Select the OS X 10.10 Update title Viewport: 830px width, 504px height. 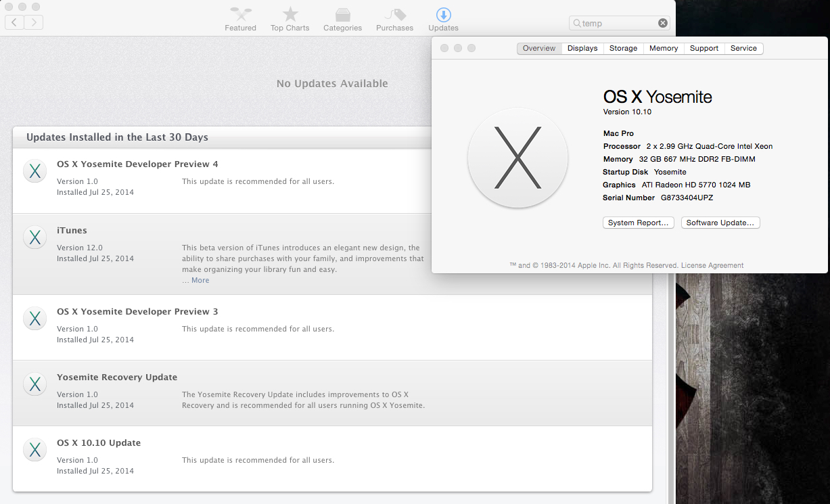(x=99, y=442)
